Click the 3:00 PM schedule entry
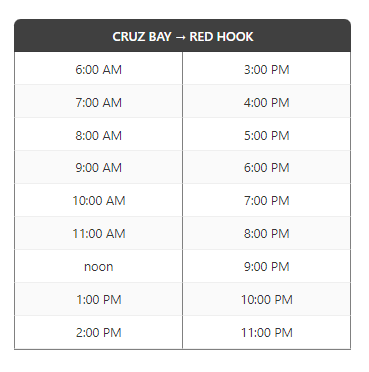 point(267,69)
